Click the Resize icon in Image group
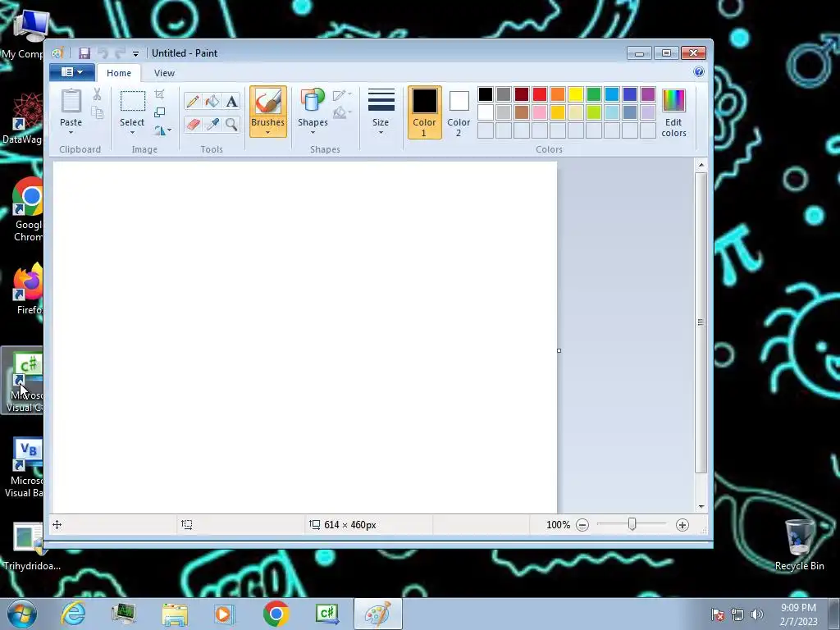 tap(160, 112)
